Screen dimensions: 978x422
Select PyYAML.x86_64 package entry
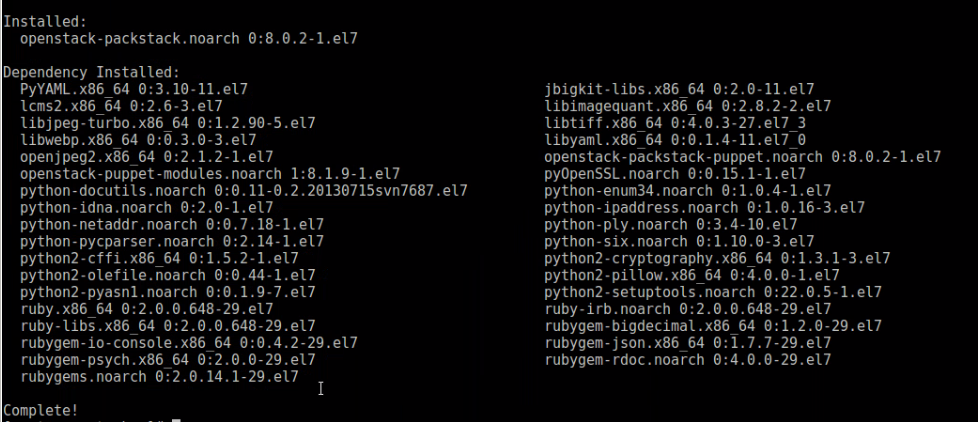click(x=133, y=90)
